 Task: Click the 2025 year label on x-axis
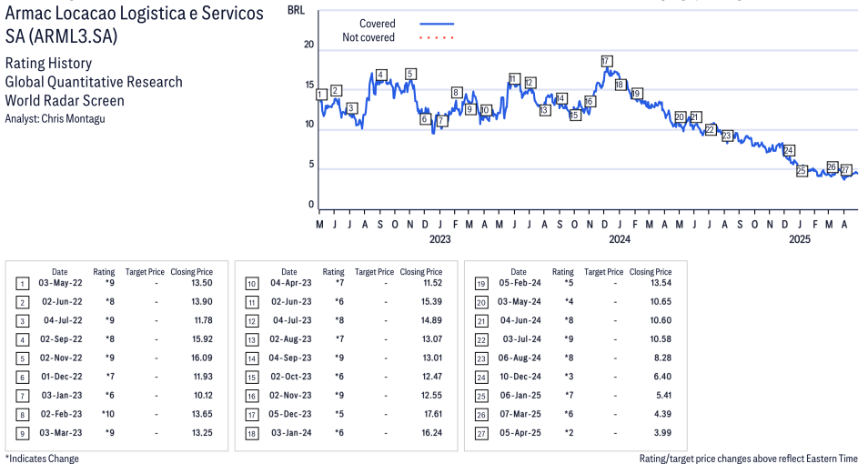pyautogui.click(x=800, y=239)
